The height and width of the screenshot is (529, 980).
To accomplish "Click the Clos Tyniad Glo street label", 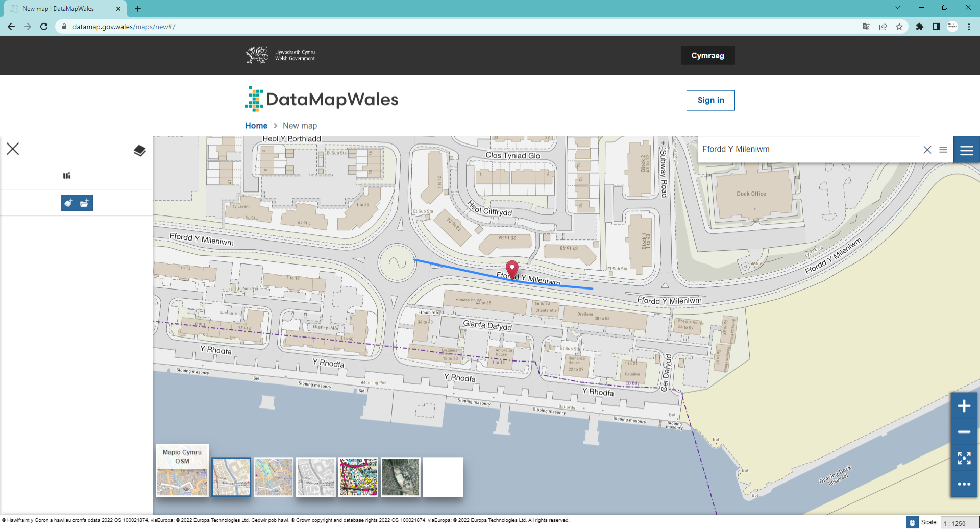I will click(x=512, y=155).
